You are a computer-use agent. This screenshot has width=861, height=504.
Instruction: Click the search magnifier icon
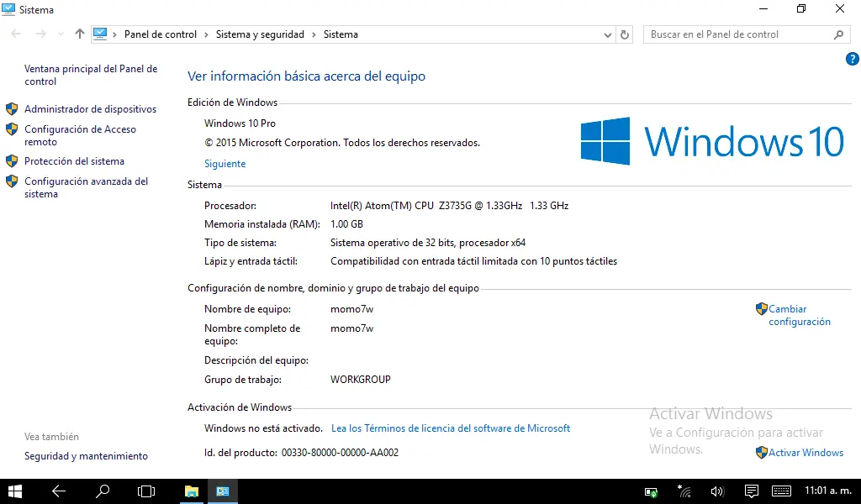(x=838, y=34)
